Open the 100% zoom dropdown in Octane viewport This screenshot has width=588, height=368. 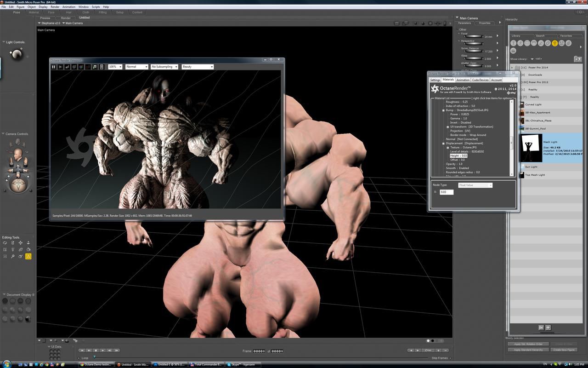pos(115,67)
